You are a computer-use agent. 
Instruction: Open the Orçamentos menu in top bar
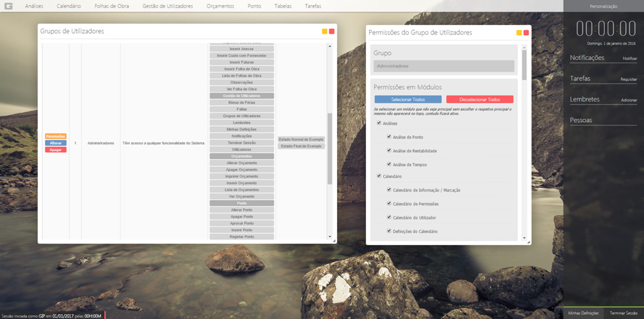click(x=220, y=6)
